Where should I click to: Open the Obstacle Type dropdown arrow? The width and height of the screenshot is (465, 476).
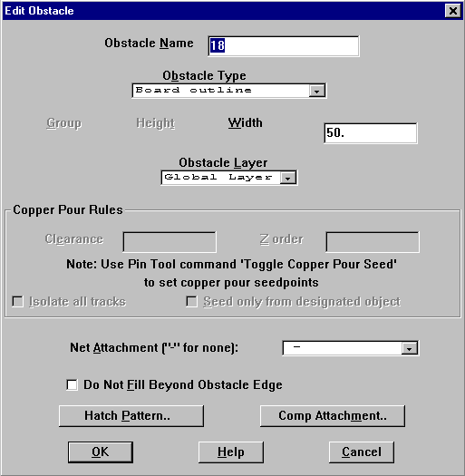(x=317, y=91)
